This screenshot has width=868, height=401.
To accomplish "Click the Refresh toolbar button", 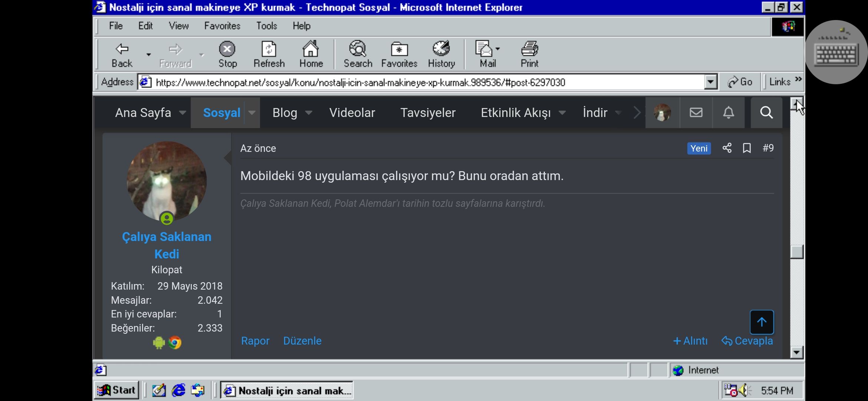I will [x=269, y=55].
